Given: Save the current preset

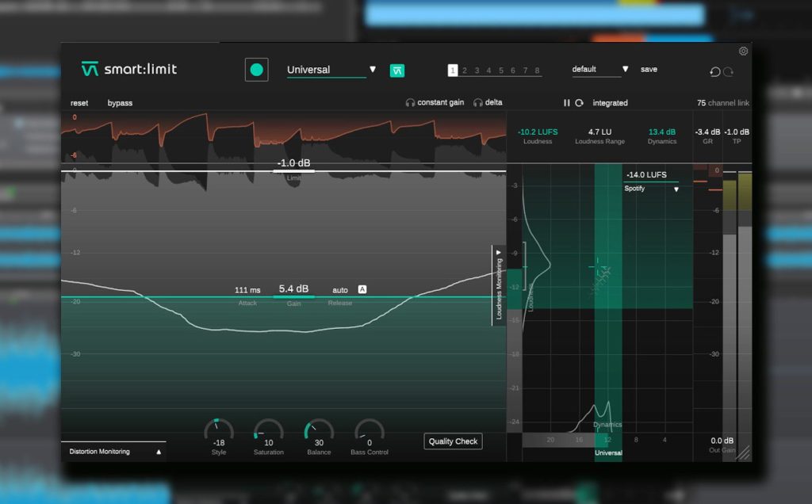Looking at the screenshot, I should pos(649,69).
